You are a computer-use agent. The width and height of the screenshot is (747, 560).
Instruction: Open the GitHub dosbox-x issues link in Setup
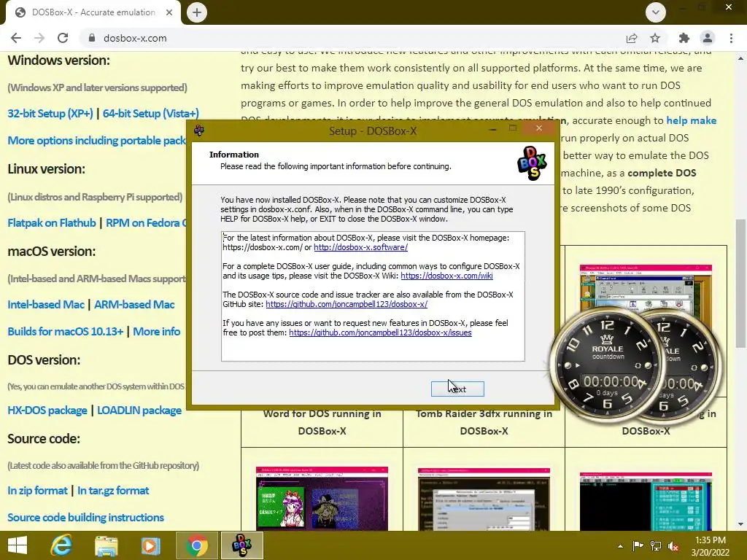(380, 332)
